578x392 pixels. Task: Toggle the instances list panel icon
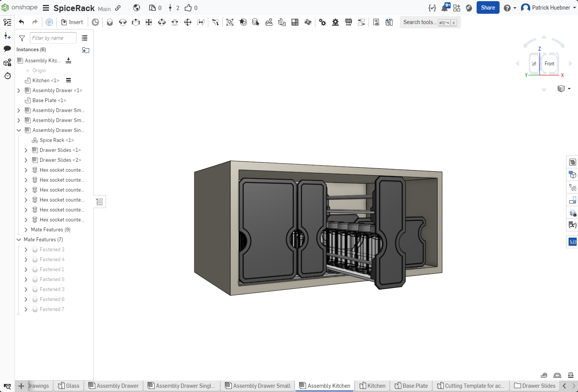pyautogui.click(x=7, y=22)
